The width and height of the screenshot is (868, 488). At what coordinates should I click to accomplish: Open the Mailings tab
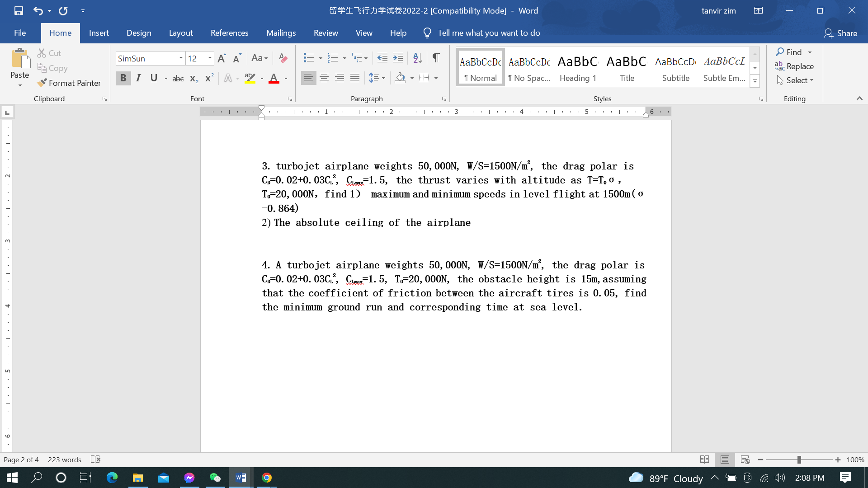(x=281, y=33)
